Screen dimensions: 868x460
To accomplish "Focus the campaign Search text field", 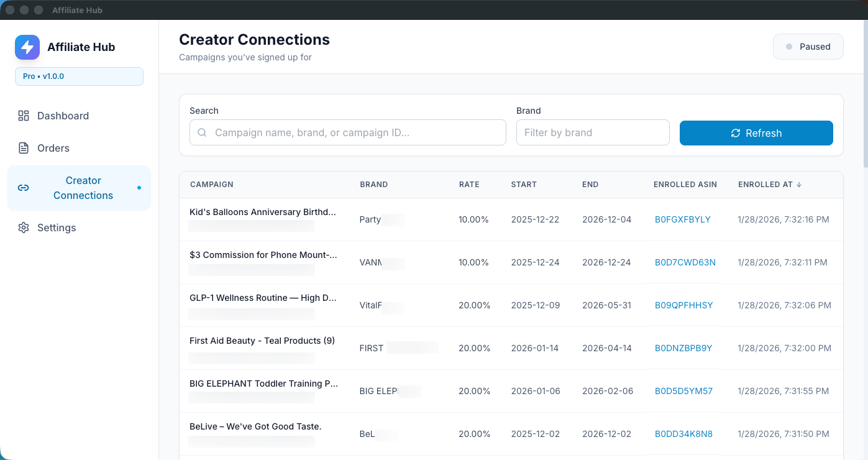I will point(354,132).
